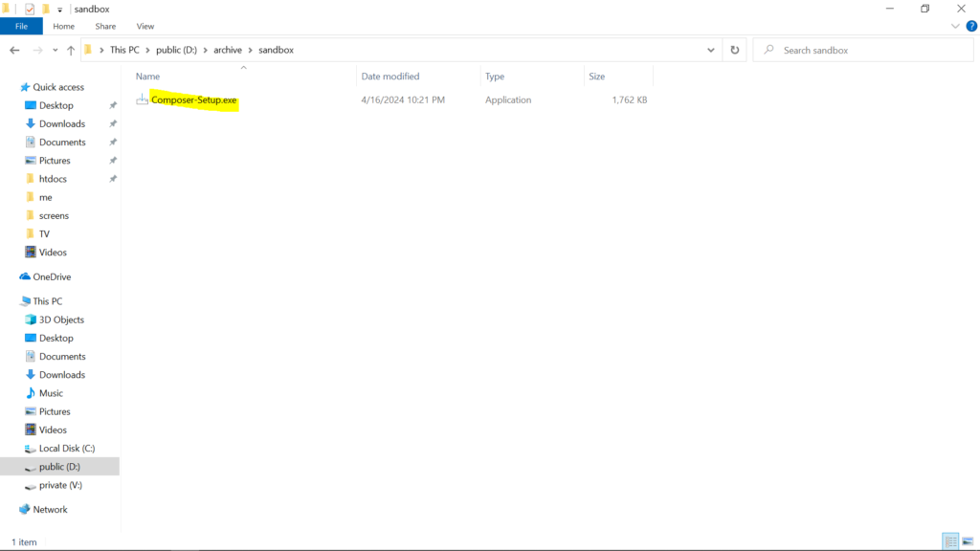Sort files by the Type column
Screen dimensions: 980x551
[495, 77]
